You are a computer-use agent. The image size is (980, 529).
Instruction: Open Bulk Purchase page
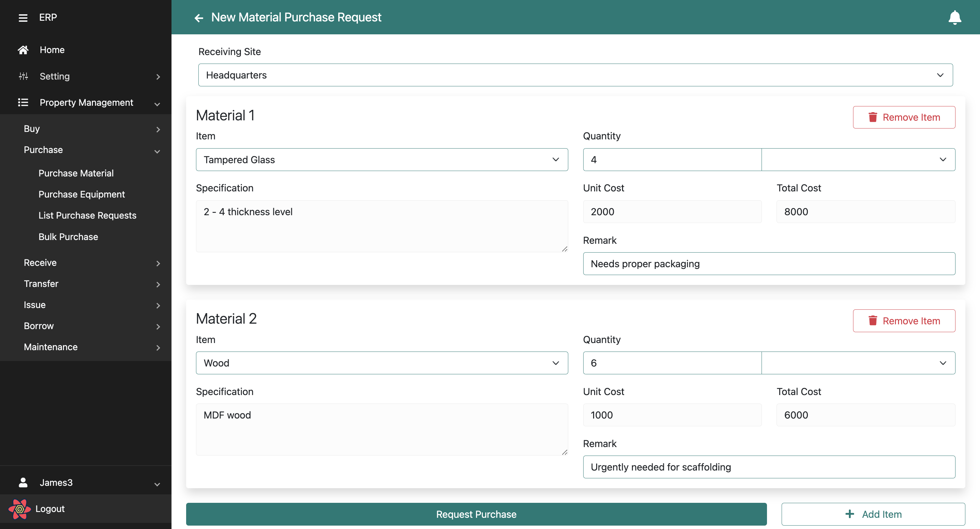pyautogui.click(x=68, y=237)
